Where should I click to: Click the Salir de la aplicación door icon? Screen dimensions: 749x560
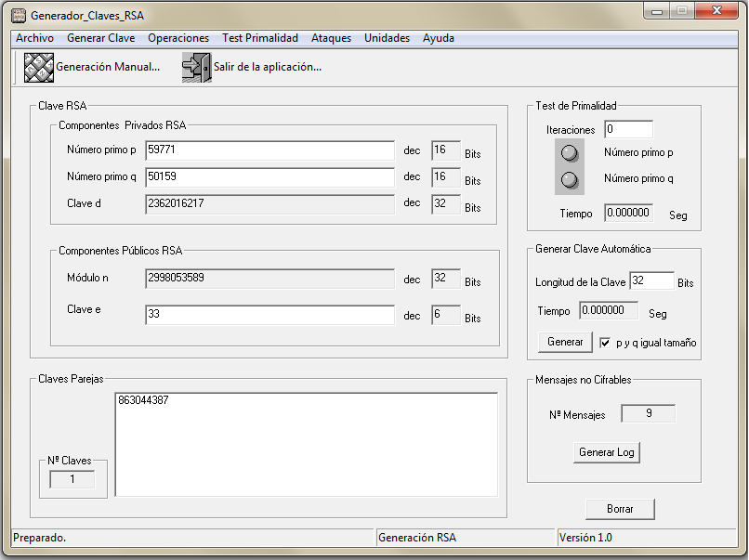pyautogui.click(x=196, y=68)
